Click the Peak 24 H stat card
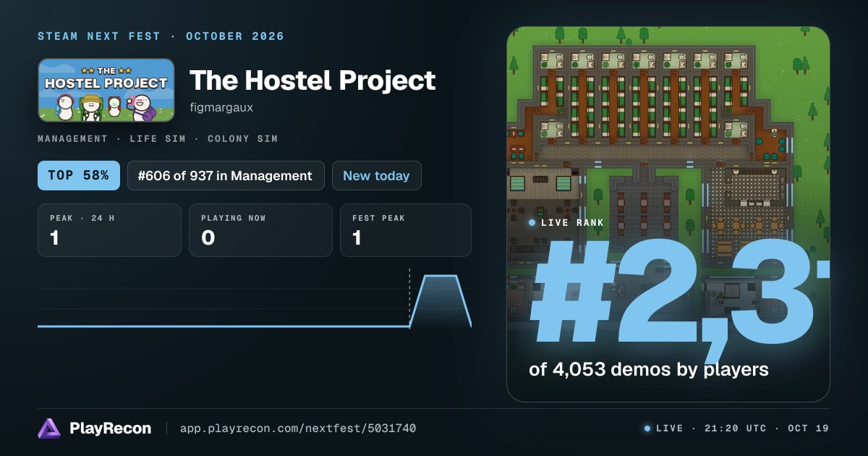This screenshot has width=868, height=456. (x=109, y=230)
